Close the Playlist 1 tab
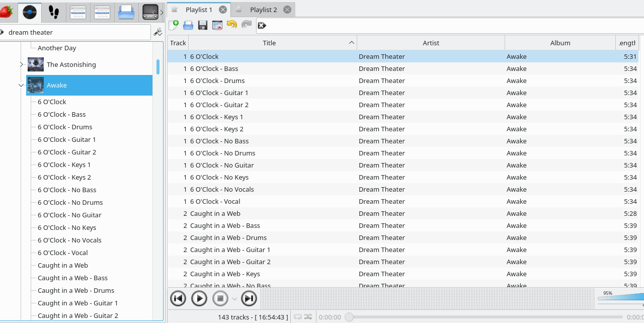Screen dimensions: 644x323 click(x=223, y=10)
